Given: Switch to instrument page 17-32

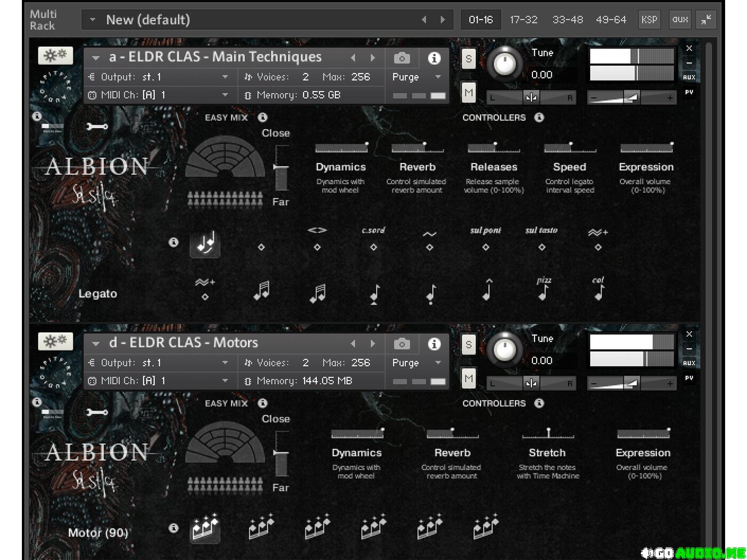Looking at the screenshot, I should [x=523, y=20].
